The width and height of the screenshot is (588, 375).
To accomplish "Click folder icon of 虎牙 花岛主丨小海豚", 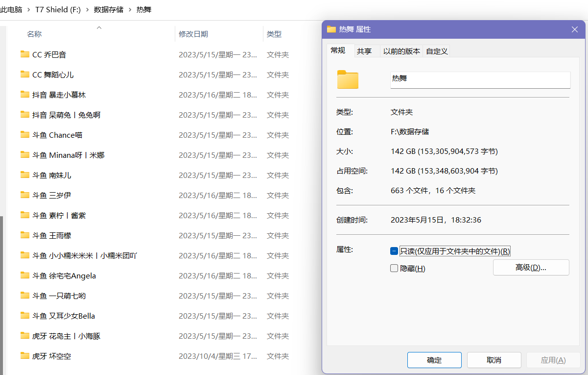I will point(25,336).
